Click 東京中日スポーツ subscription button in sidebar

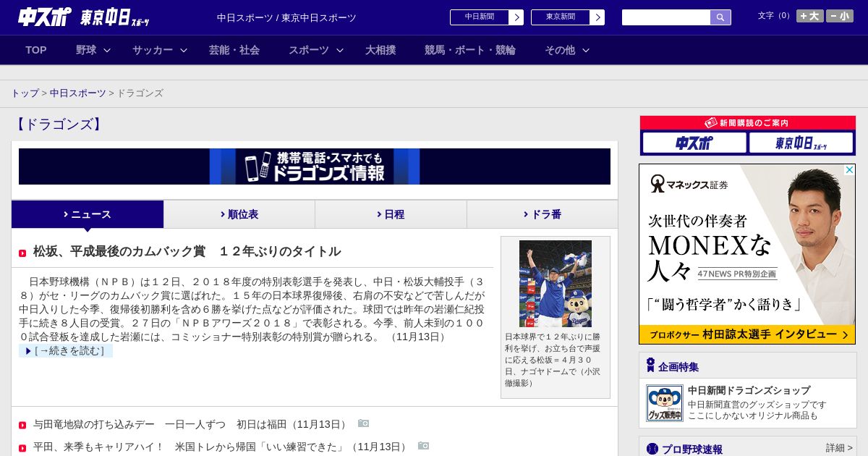801,143
